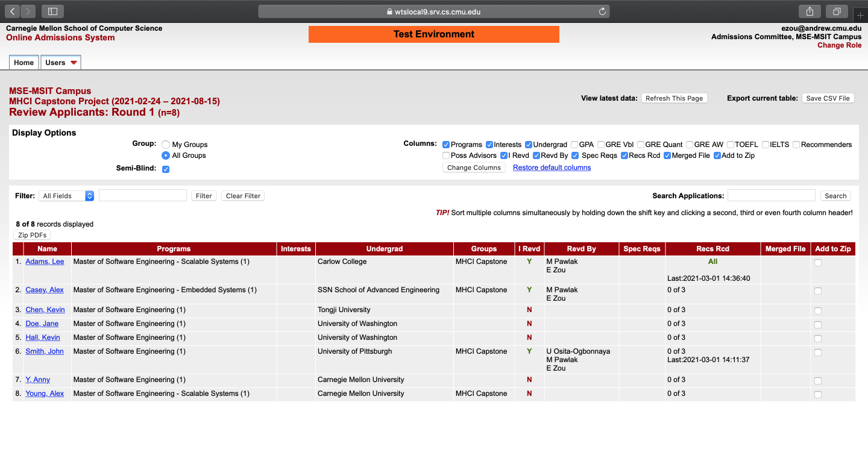Open applicant Smith, John link
868x467 pixels.
click(x=45, y=351)
